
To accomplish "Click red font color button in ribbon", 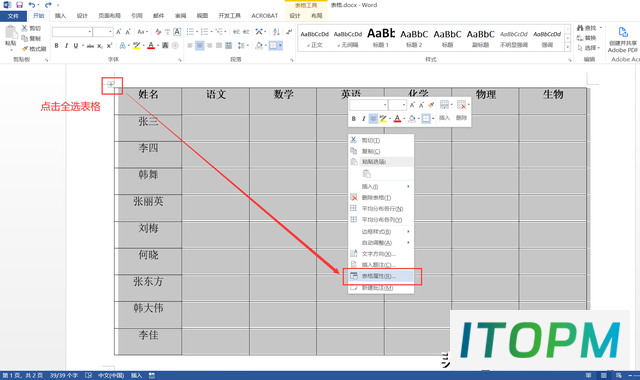I will [x=151, y=46].
